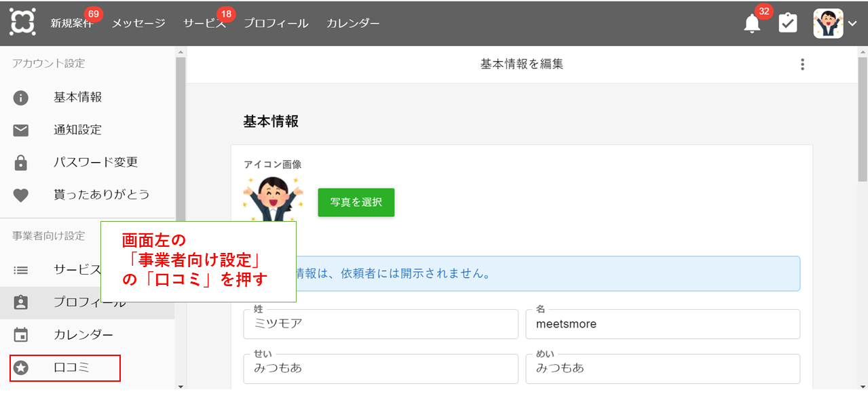Open カレンダー in the top navigation
Viewport: 868px width, 396px height.
pos(353,24)
